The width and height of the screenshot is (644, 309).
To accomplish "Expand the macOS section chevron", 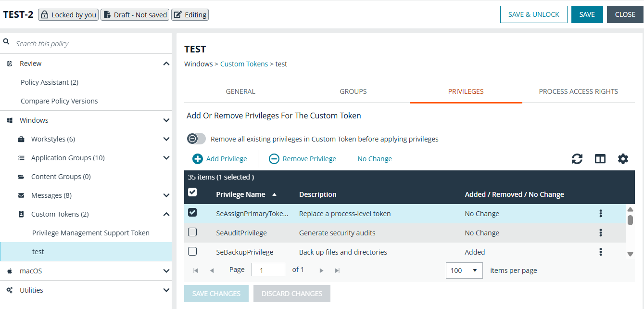I will (166, 271).
